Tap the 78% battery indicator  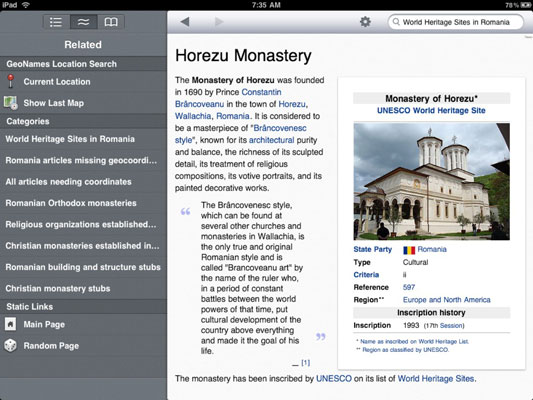(x=518, y=5)
